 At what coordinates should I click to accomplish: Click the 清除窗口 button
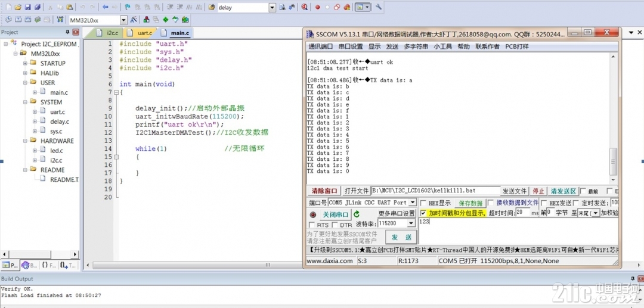(324, 191)
